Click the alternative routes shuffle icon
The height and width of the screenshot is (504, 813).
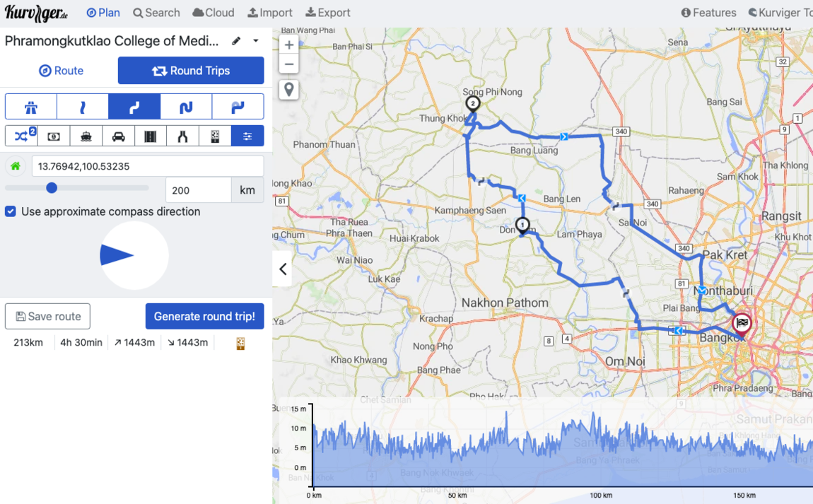tap(21, 136)
